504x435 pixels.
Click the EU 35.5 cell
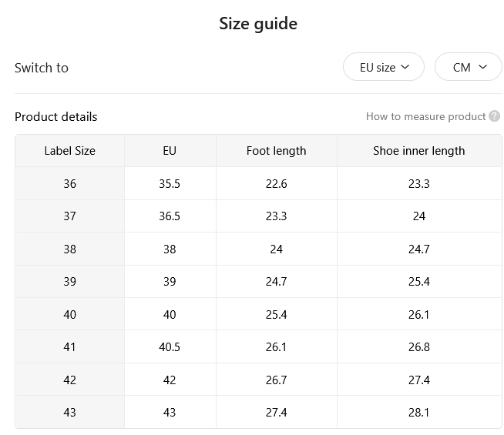pos(170,184)
